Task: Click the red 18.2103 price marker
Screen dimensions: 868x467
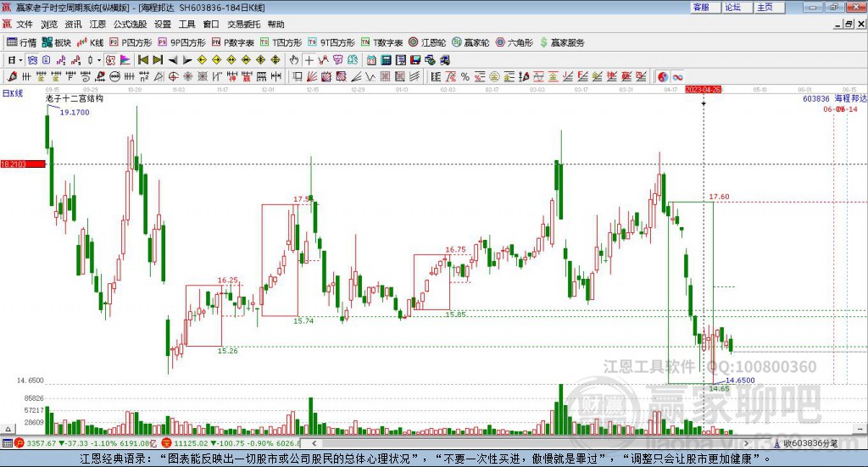Action: click(23, 164)
